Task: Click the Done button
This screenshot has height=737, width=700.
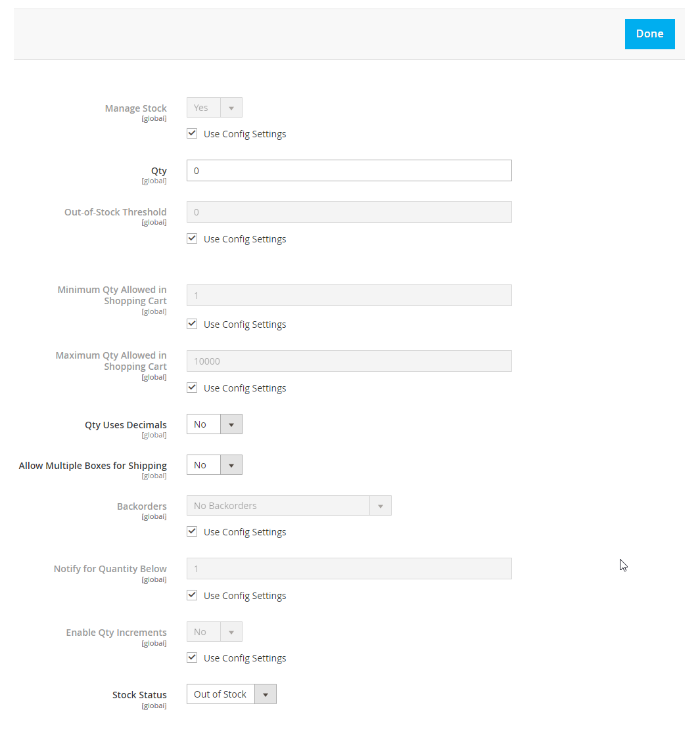Action: (649, 34)
